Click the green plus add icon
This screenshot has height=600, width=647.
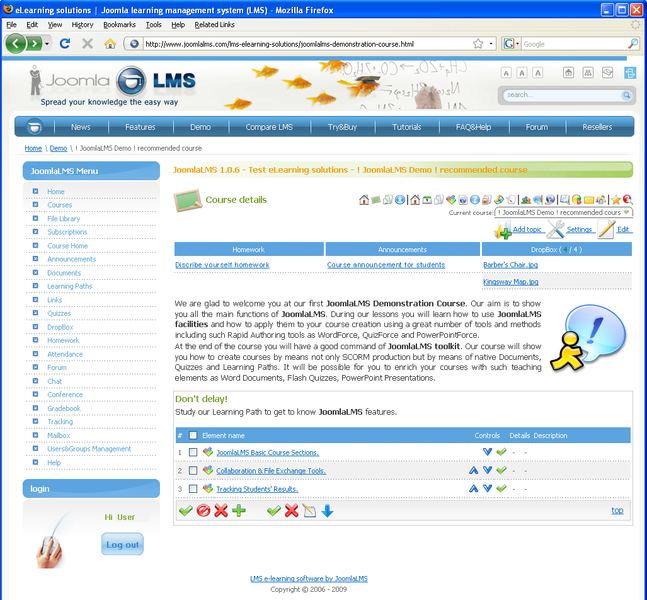[239, 510]
